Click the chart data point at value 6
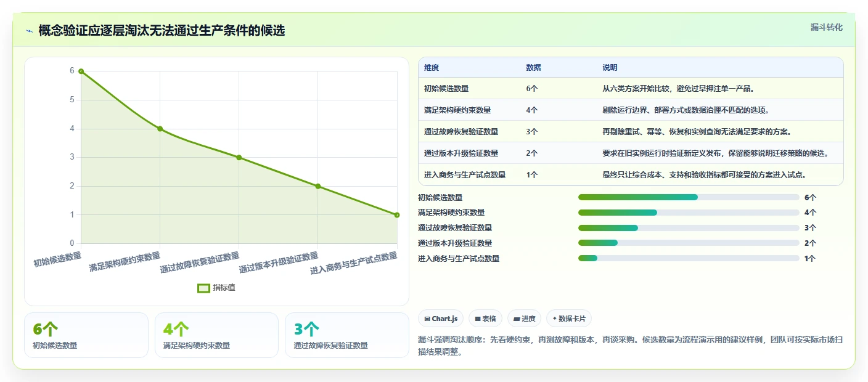868x382 pixels. (x=81, y=71)
